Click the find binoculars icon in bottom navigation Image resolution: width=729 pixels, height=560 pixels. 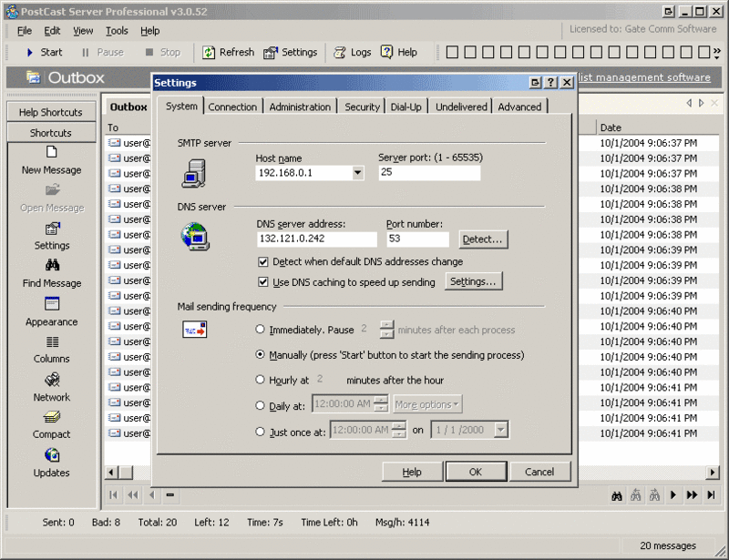pyautogui.click(x=617, y=495)
